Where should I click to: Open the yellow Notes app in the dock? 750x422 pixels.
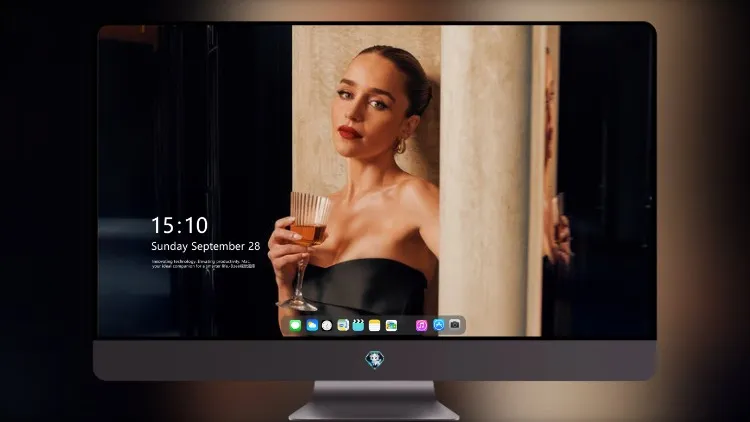375,325
